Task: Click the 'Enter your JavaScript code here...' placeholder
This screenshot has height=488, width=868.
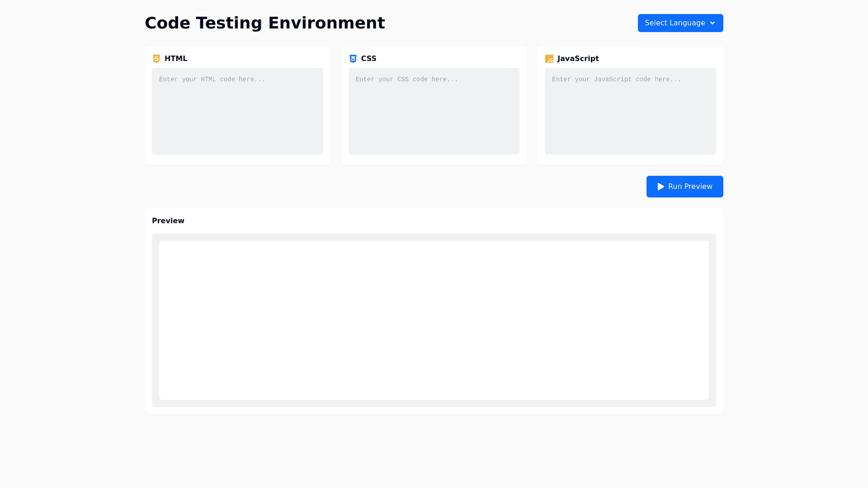Action: click(616, 80)
